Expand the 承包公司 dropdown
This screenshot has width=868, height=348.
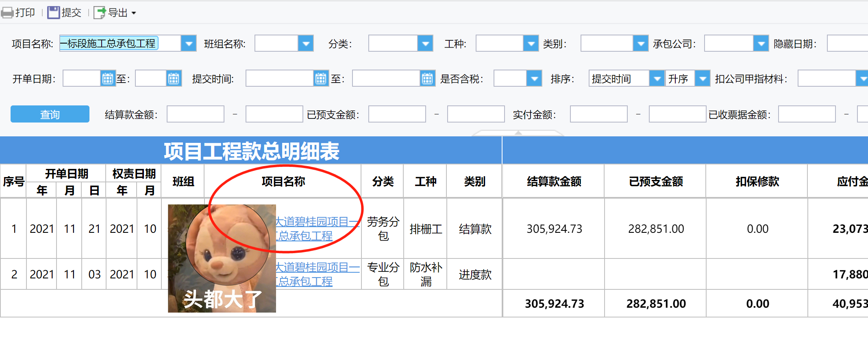[761, 43]
